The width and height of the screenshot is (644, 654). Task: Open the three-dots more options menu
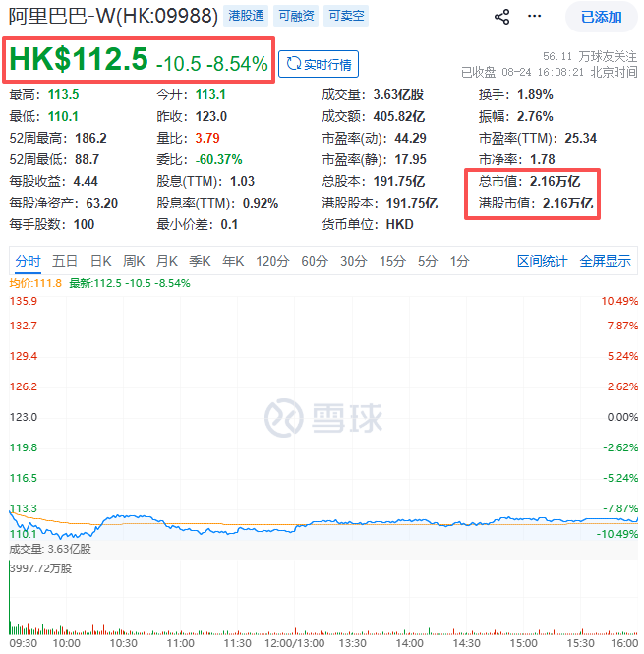pyautogui.click(x=534, y=17)
